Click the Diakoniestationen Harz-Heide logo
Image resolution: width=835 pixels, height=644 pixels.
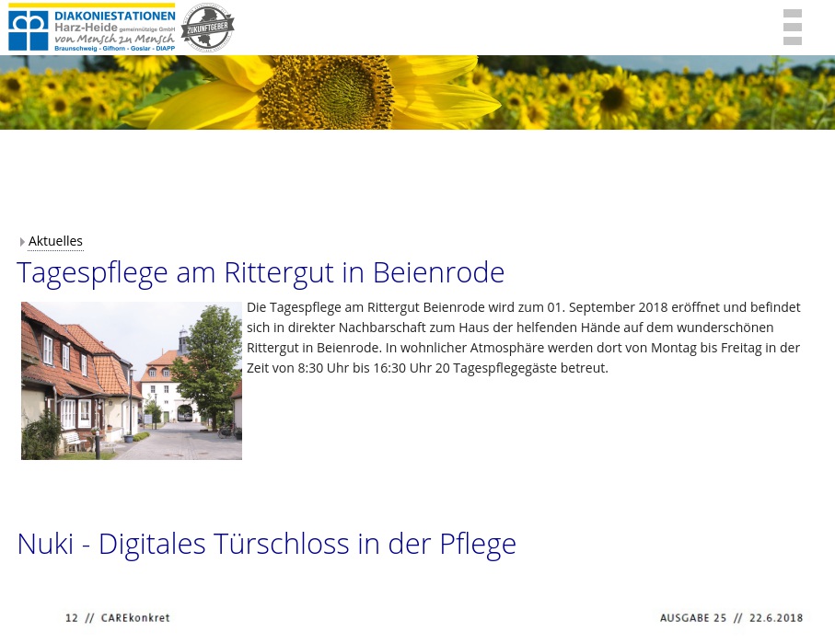click(92, 28)
